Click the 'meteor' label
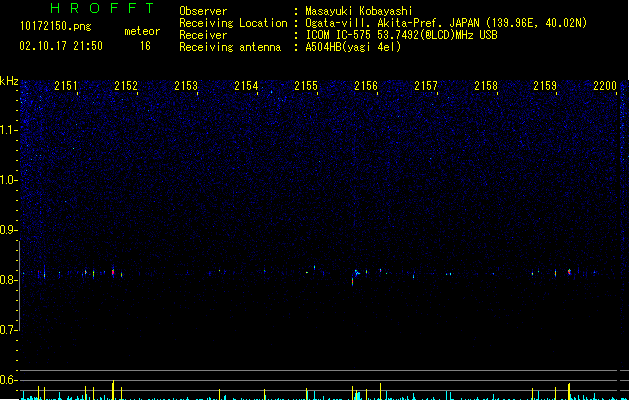The height and width of the screenshot is (400, 629). pyautogui.click(x=142, y=31)
